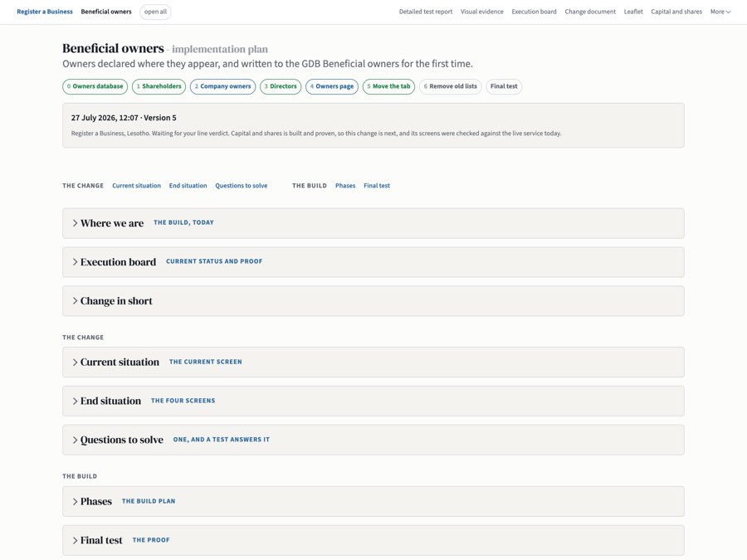Expand the Where we are section
747x560 pixels.
373,223
